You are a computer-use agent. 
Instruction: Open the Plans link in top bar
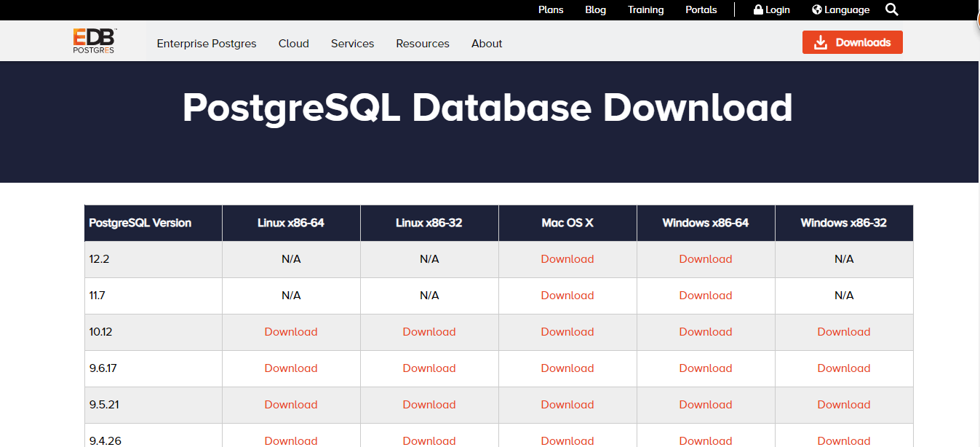click(551, 9)
